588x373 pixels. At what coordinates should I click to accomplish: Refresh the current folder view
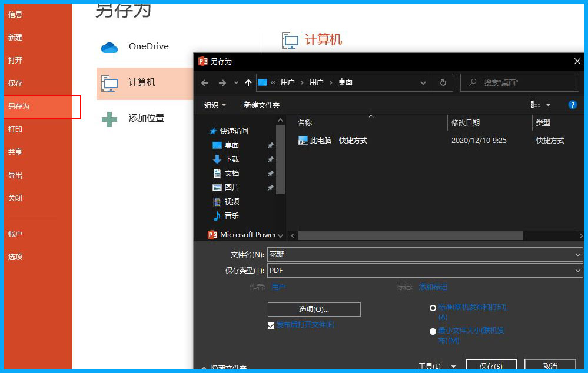pyautogui.click(x=443, y=82)
